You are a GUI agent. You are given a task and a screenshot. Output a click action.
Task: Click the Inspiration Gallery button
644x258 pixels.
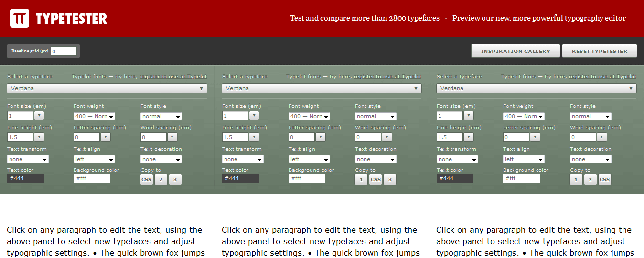click(515, 51)
